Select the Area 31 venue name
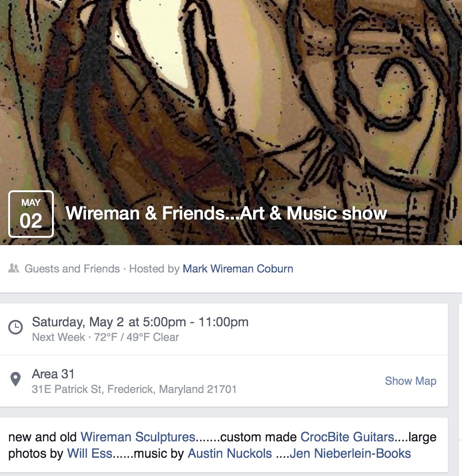 point(53,374)
